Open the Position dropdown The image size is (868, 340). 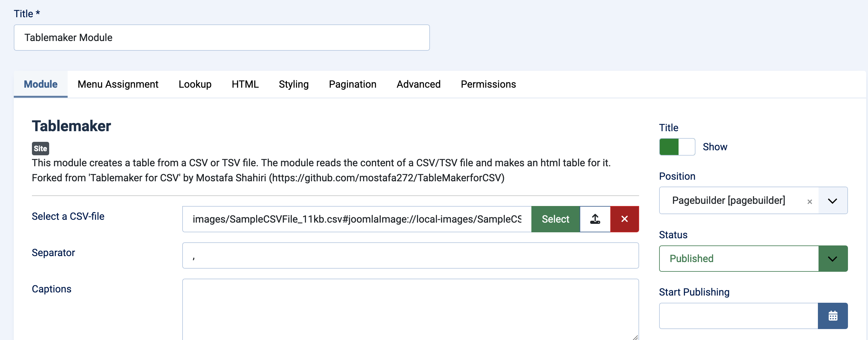tap(832, 200)
